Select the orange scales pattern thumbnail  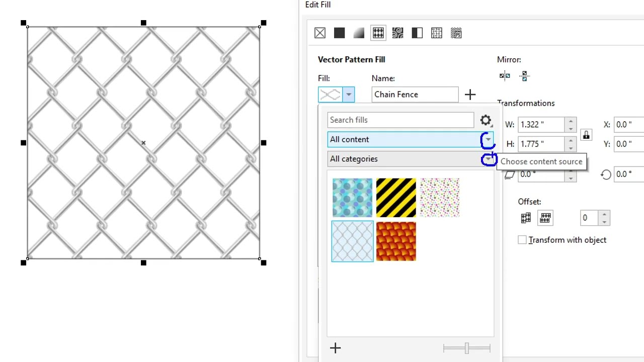tap(396, 241)
